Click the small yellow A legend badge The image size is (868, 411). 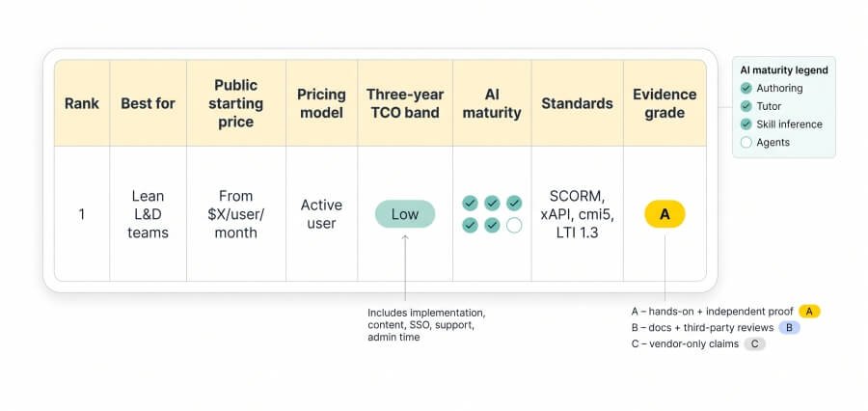click(x=809, y=312)
